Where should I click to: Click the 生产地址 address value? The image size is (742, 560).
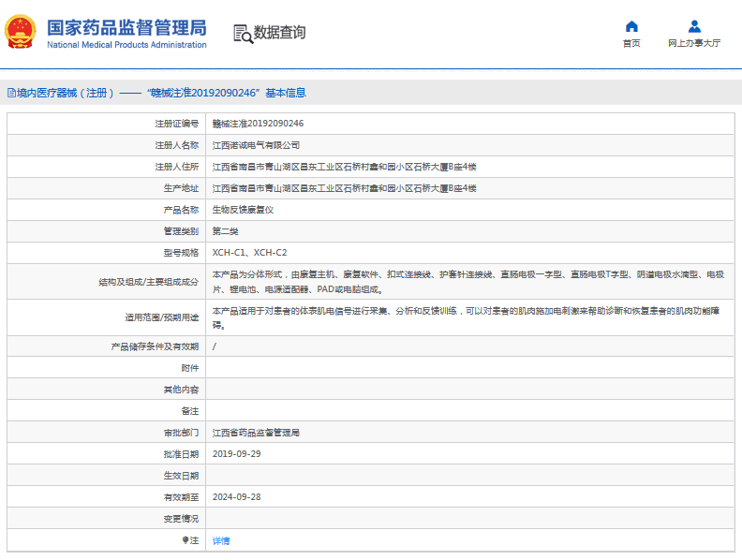click(344, 188)
